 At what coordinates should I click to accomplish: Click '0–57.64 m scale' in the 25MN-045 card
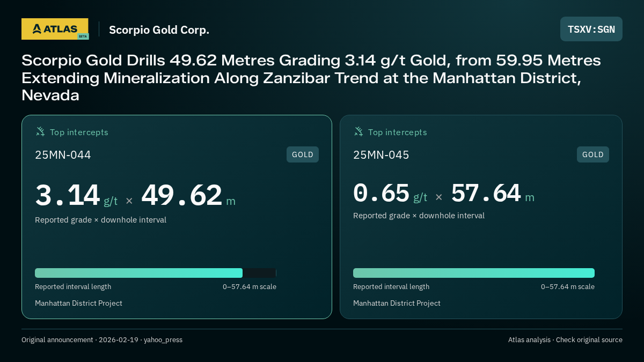click(568, 287)
